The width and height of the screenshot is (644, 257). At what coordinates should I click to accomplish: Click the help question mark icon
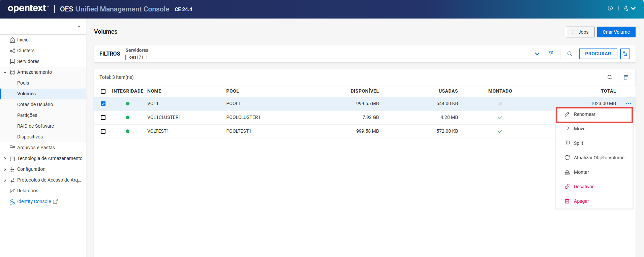point(610,8)
